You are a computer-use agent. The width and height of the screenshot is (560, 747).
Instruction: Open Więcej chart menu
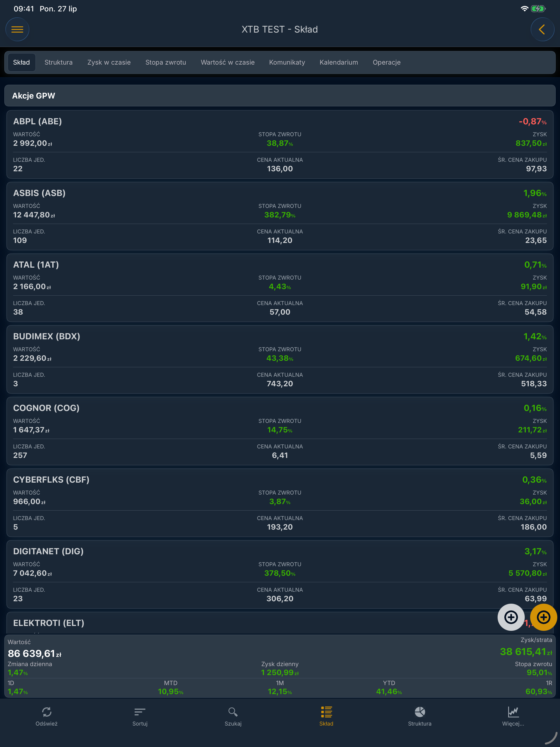513,716
